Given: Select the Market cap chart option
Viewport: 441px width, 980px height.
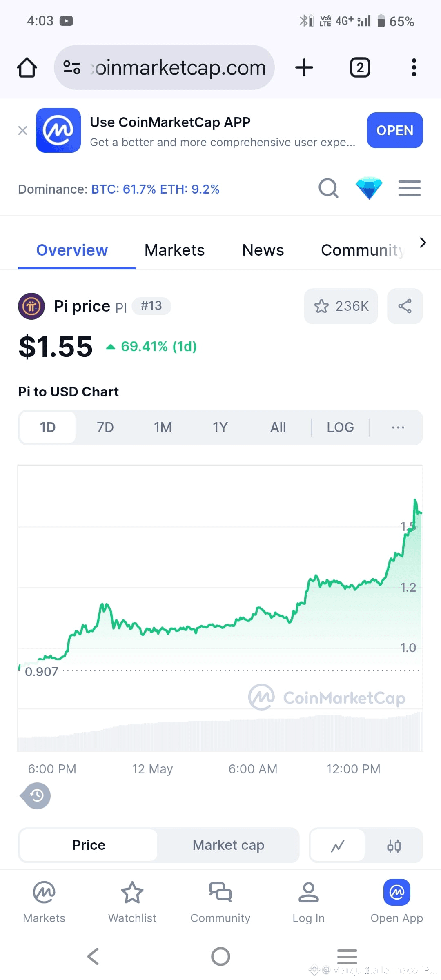Looking at the screenshot, I should click(228, 845).
